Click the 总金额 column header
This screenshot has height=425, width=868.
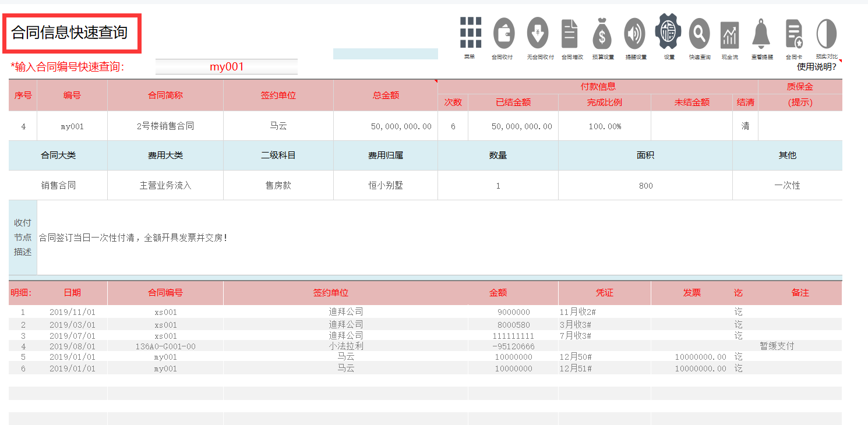[x=386, y=95]
